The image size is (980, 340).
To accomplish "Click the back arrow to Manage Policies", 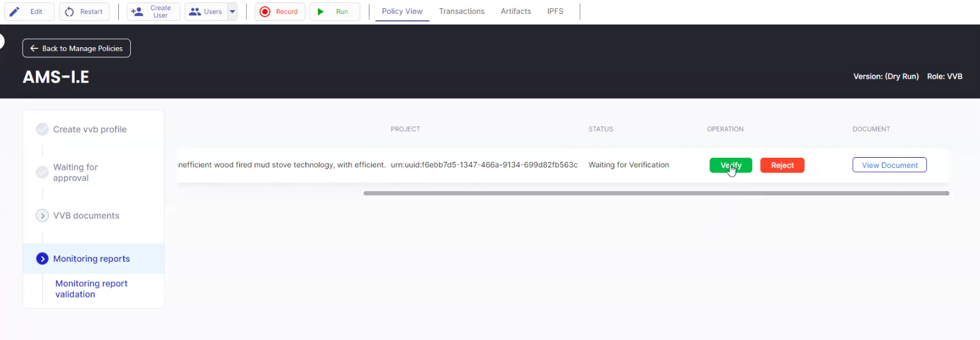I will [x=34, y=48].
